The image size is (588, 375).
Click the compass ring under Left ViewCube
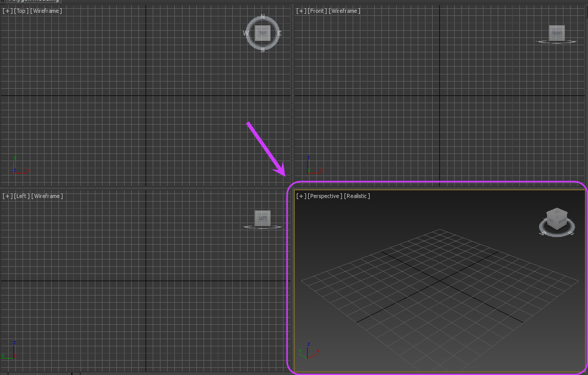click(x=262, y=227)
